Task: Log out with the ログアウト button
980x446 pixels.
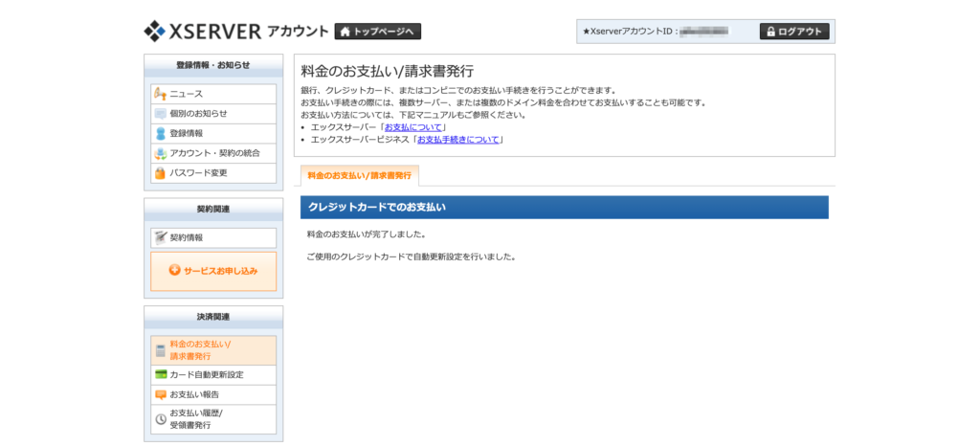Action: coord(794,32)
